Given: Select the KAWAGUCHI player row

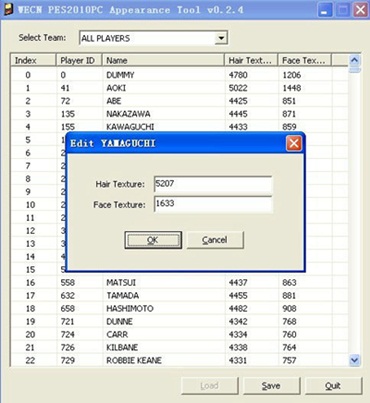Looking at the screenshot, I should (179, 127).
